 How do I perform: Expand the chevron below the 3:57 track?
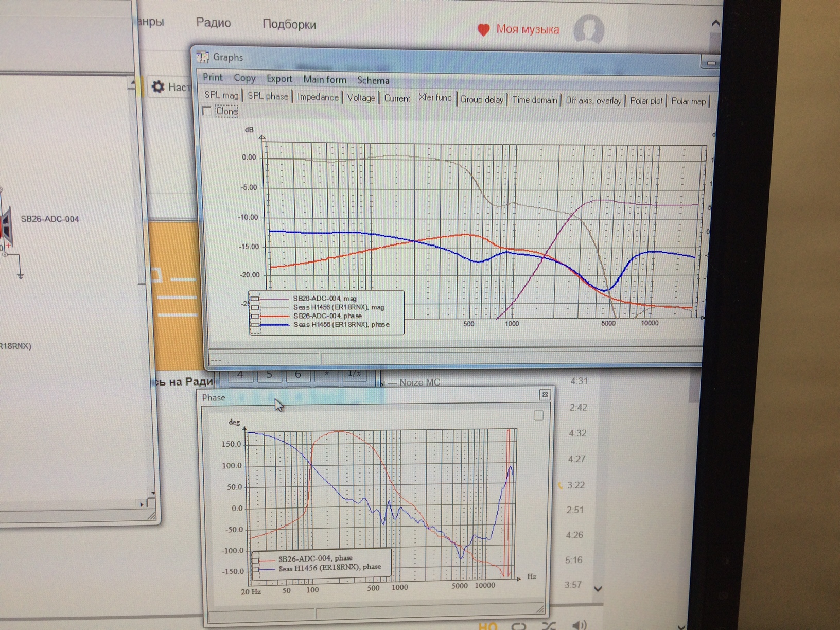point(598,588)
